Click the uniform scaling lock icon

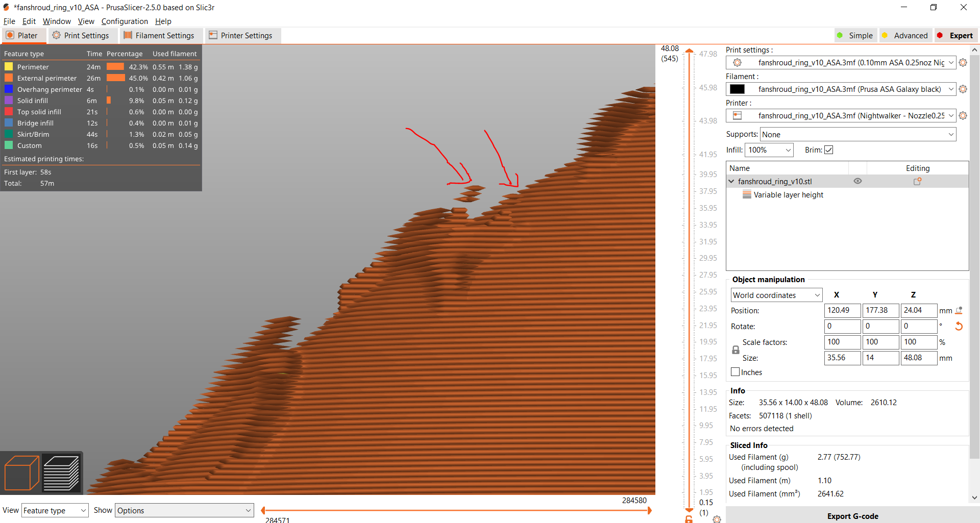pyautogui.click(x=736, y=350)
